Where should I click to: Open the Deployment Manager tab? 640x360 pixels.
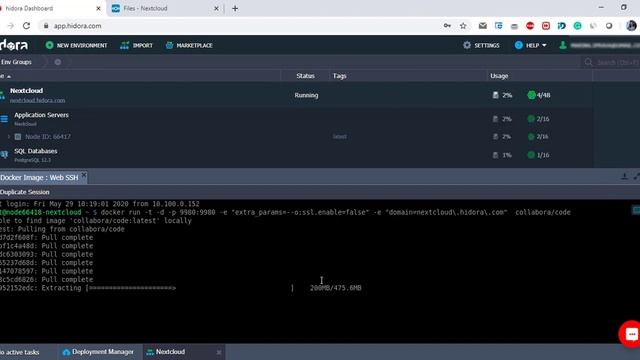tap(98, 352)
